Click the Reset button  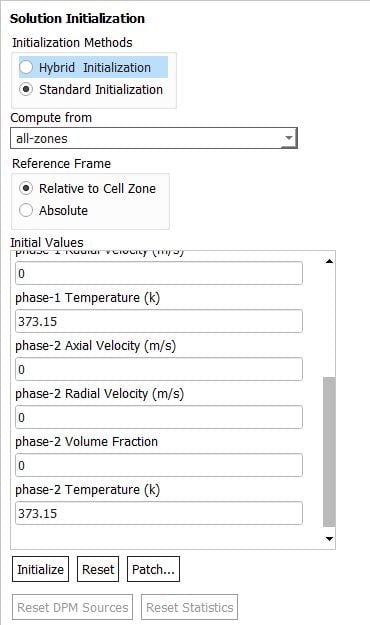point(98,569)
